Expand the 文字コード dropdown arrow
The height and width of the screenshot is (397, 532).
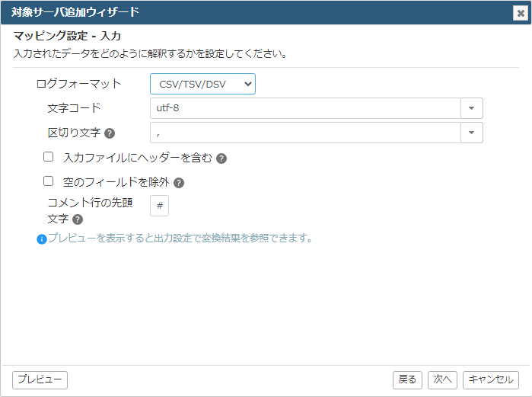[472, 108]
